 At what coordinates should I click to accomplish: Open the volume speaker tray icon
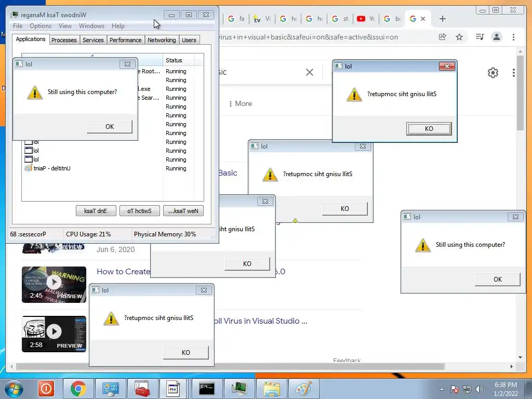click(480, 389)
